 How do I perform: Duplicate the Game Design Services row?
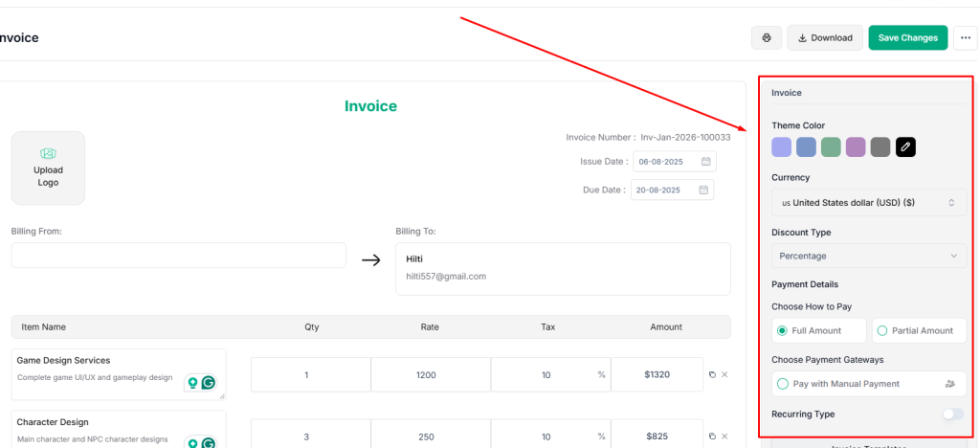[x=712, y=375]
